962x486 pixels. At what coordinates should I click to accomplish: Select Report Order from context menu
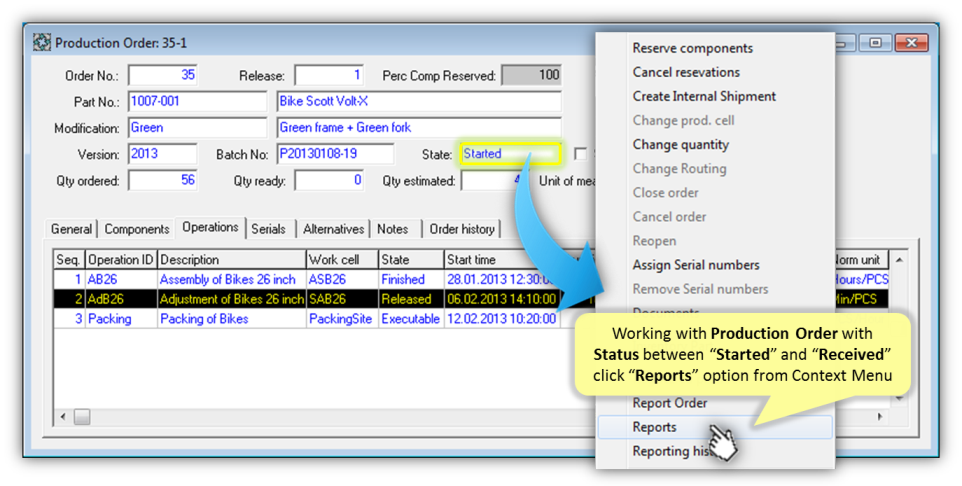669,403
